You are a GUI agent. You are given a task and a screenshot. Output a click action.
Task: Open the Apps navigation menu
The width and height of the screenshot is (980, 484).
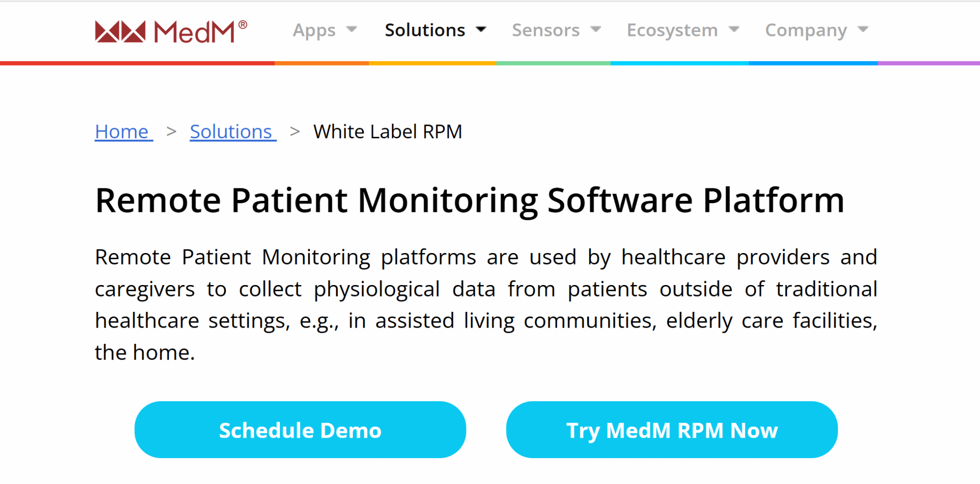tap(314, 30)
